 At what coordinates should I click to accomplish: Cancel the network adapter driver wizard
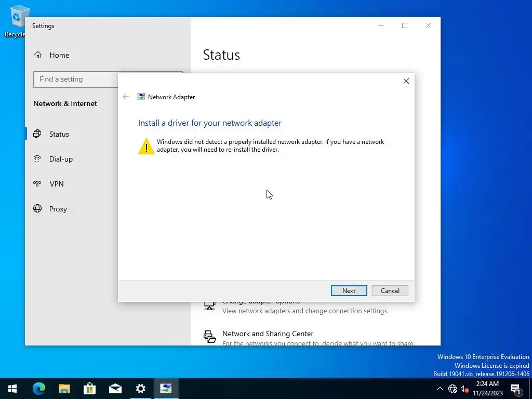click(x=390, y=290)
